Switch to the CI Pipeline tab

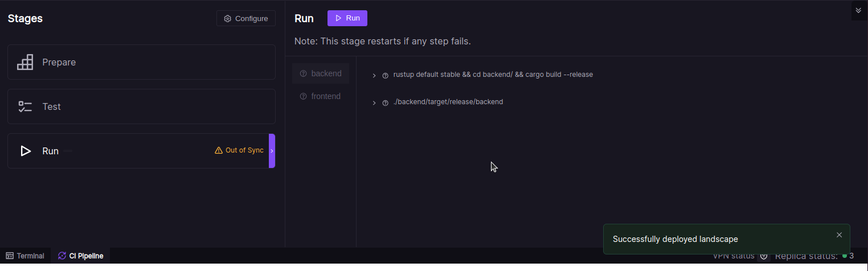(x=81, y=256)
